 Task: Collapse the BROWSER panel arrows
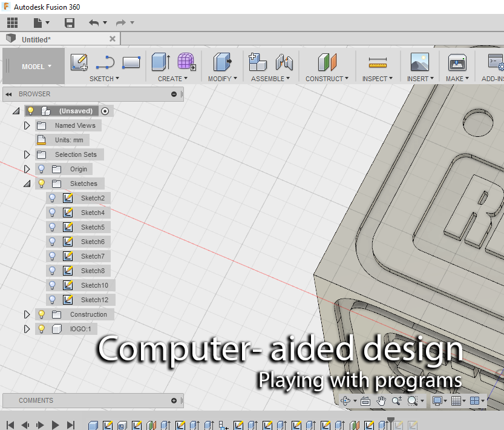pyautogui.click(x=8, y=94)
